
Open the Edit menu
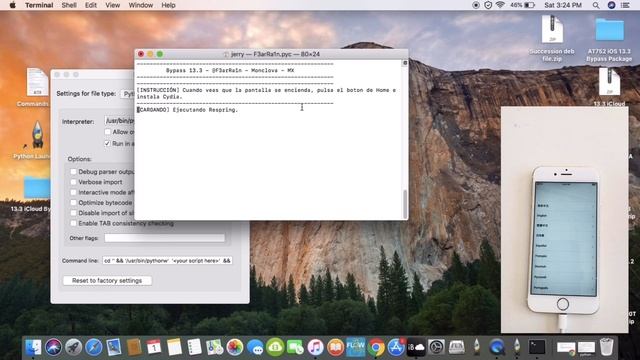[91, 5]
